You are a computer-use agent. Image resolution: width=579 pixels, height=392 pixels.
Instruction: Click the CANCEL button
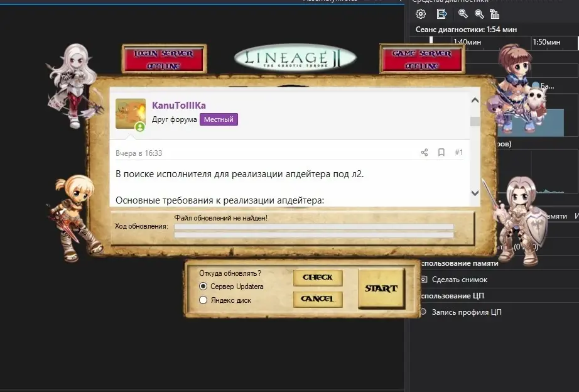click(318, 299)
